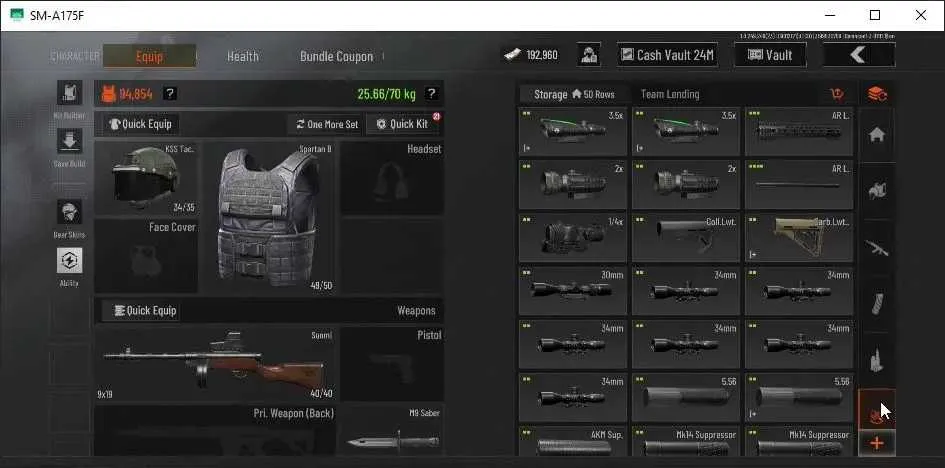This screenshot has width=945, height=468.
Task: Select the Storage 50 Rows tab
Action: tap(574, 95)
